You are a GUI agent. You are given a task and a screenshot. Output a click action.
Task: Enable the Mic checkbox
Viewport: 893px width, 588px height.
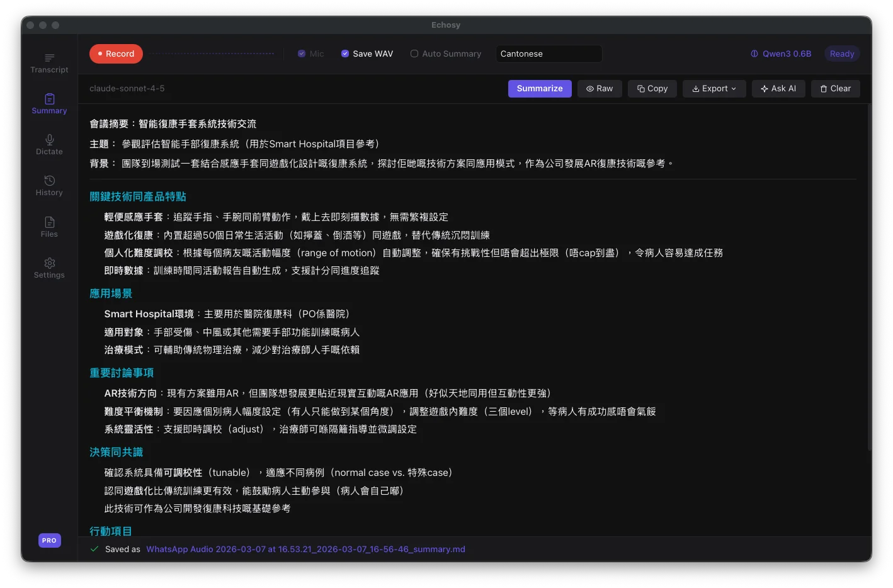point(302,54)
